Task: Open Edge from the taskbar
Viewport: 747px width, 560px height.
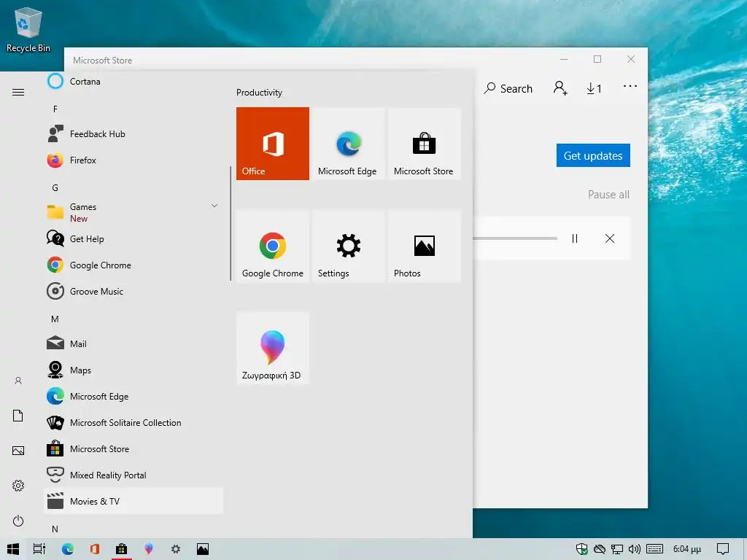Action: pyautogui.click(x=68, y=549)
